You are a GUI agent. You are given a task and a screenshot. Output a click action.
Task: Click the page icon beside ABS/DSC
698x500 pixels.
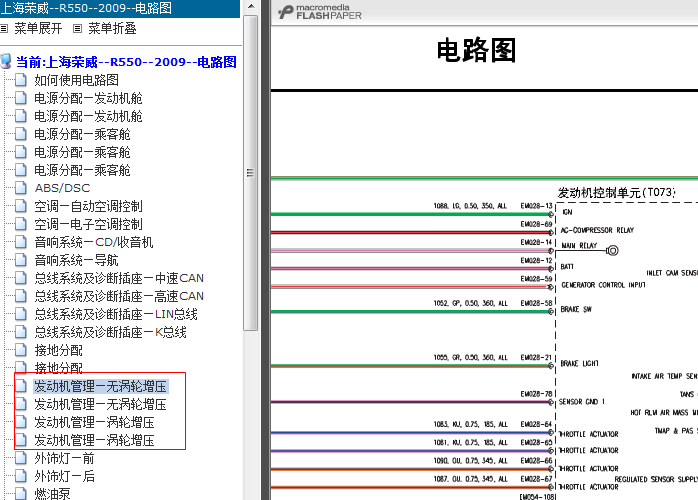(x=20, y=188)
